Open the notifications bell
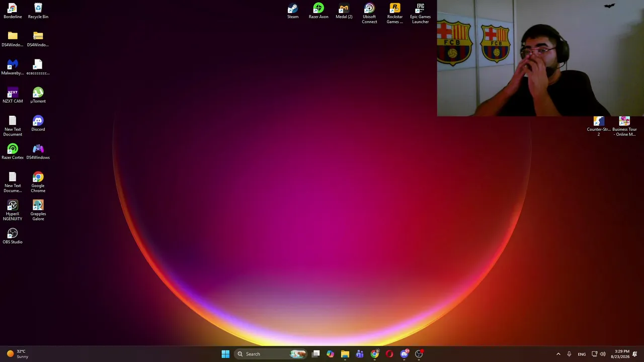This screenshot has width=644, height=362. [635, 354]
